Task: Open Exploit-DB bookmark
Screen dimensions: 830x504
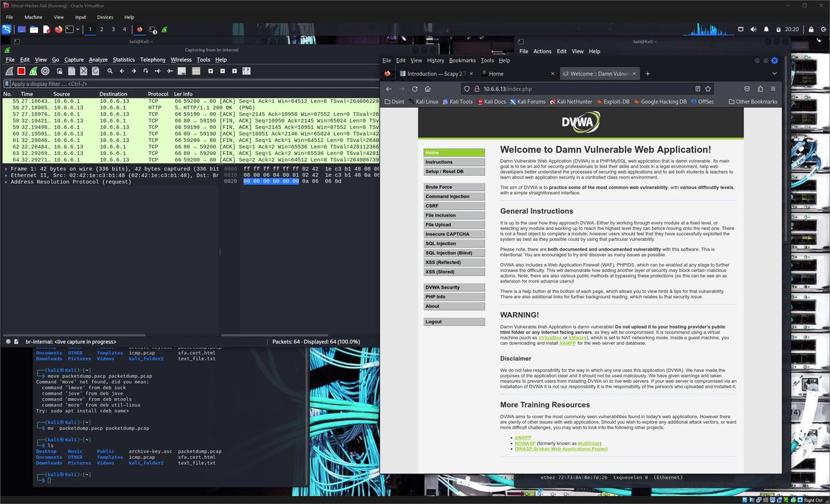Action: click(x=613, y=102)
